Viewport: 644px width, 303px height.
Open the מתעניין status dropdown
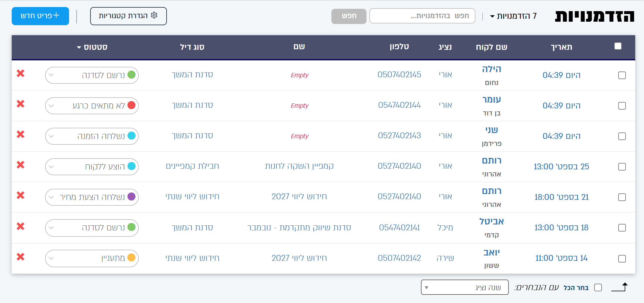point(92,258)
